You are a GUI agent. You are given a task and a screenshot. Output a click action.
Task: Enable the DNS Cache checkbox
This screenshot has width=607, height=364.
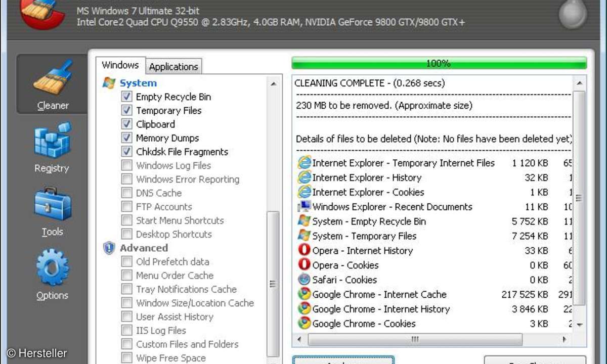click(x=126, y=193)
